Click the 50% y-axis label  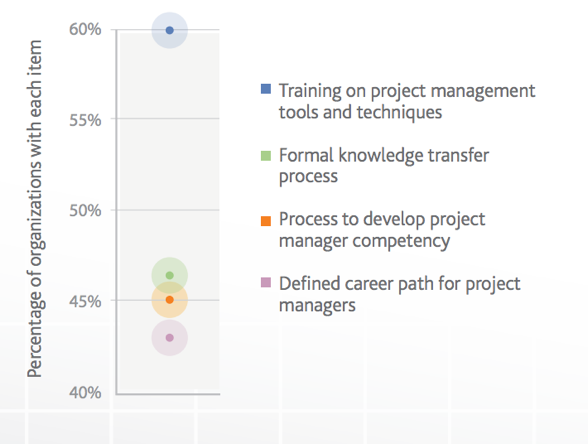click(85, 211)
